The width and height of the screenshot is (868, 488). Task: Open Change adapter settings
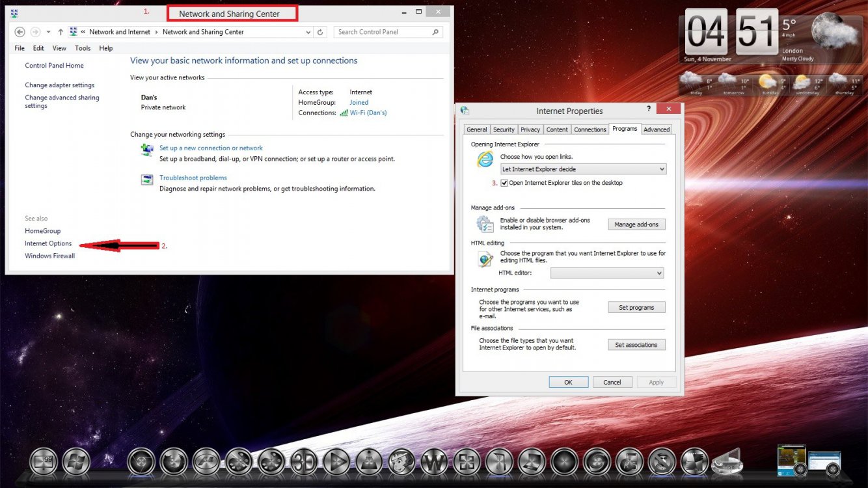(x=60, y=85)
